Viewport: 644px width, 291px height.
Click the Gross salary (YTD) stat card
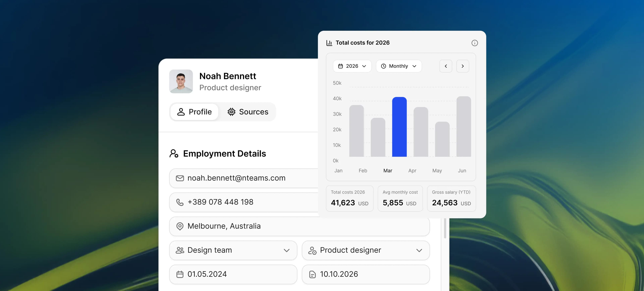451,199
